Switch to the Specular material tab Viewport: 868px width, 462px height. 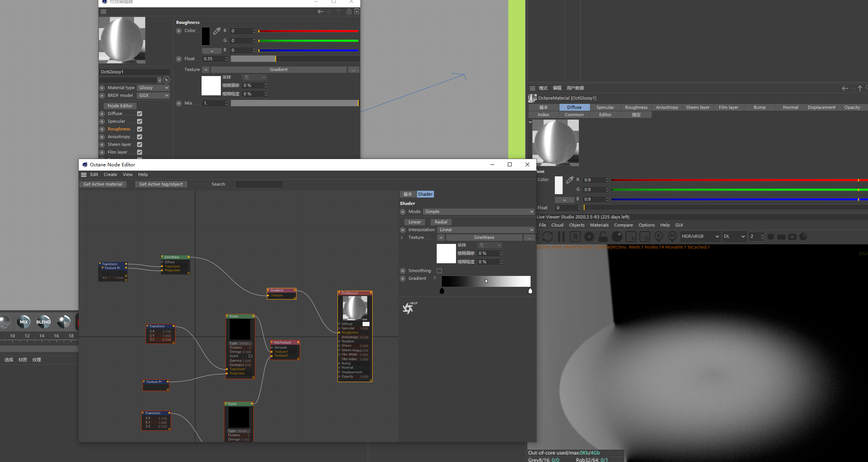pos(605,107)
